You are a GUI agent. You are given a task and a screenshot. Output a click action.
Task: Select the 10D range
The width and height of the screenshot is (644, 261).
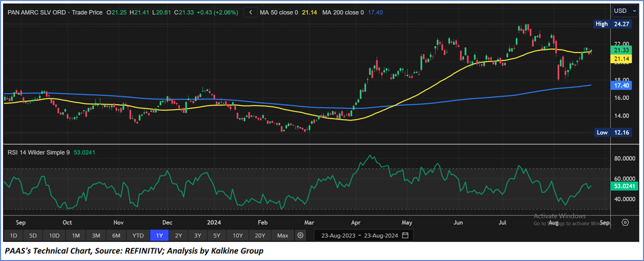54,235
